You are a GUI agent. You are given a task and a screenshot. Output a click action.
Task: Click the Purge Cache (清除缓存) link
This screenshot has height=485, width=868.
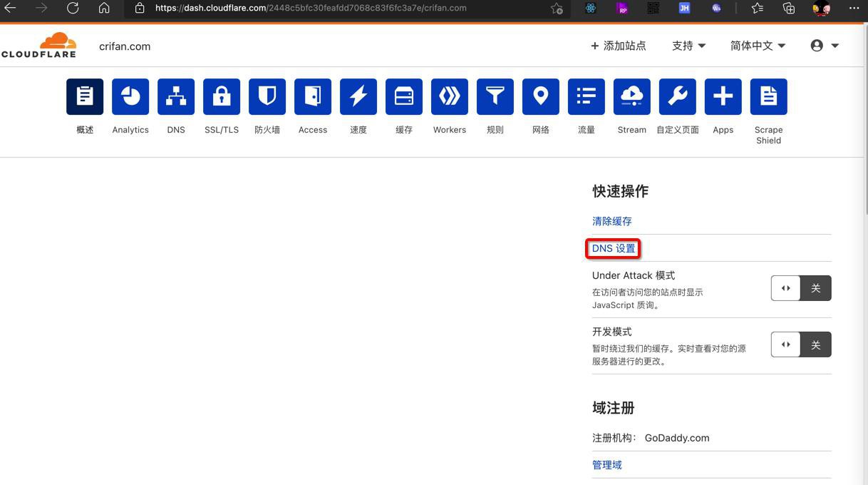click(x=612, y=221)
